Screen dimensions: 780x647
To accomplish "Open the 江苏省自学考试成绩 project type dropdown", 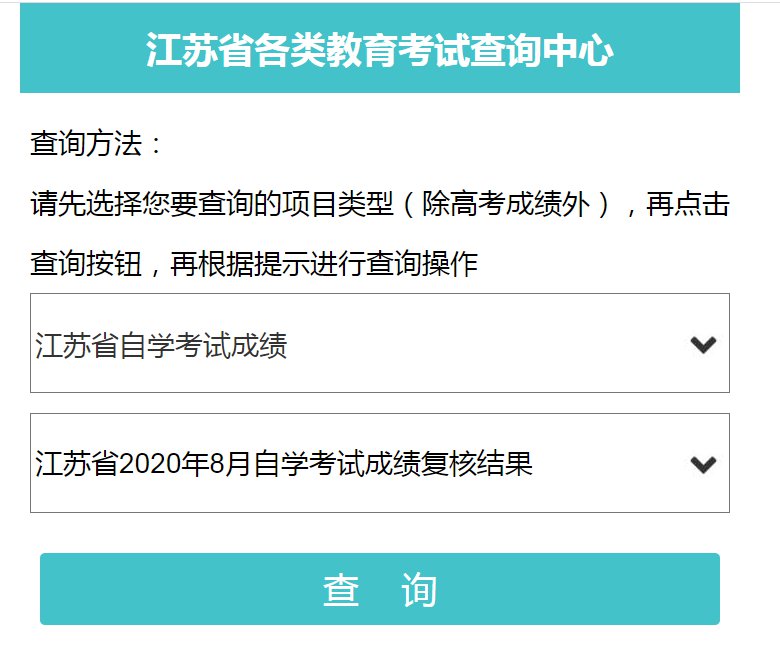I will click(x=379, y=343).
